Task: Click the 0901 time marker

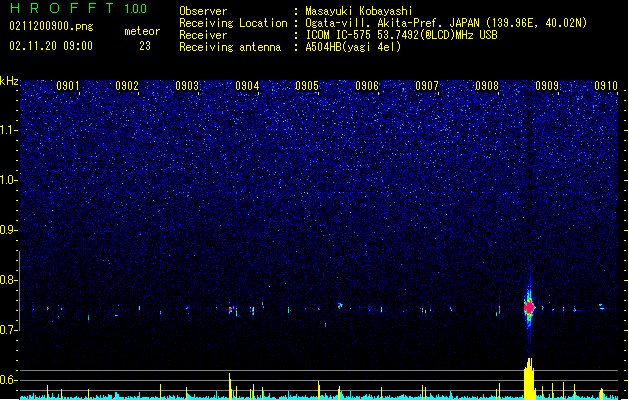Action: click(x=68, y=85)
